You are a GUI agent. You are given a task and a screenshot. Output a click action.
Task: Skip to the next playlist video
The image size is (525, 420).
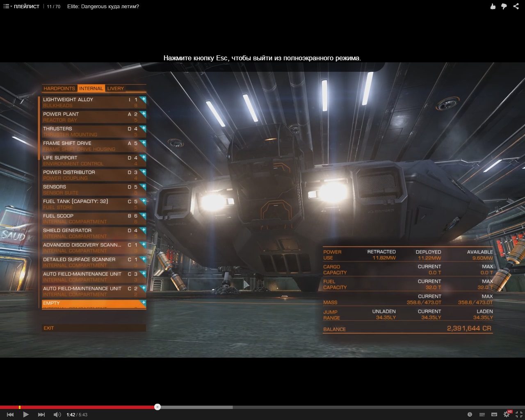41,415
